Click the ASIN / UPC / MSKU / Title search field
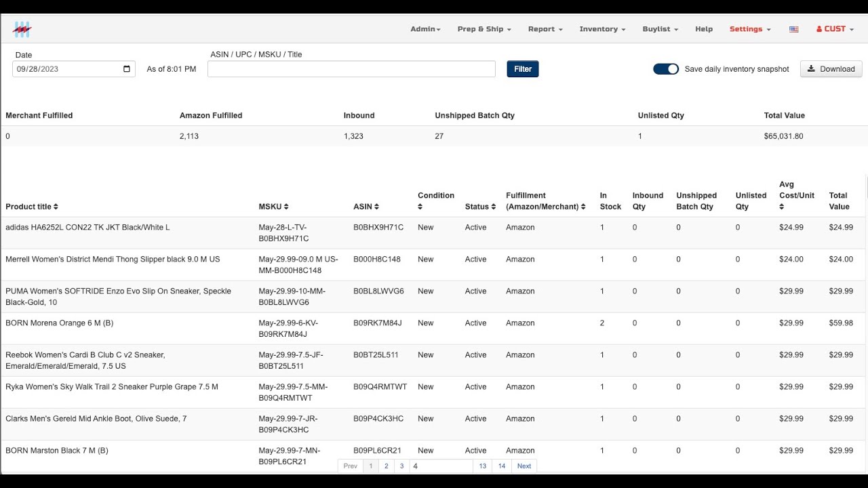 351,69
